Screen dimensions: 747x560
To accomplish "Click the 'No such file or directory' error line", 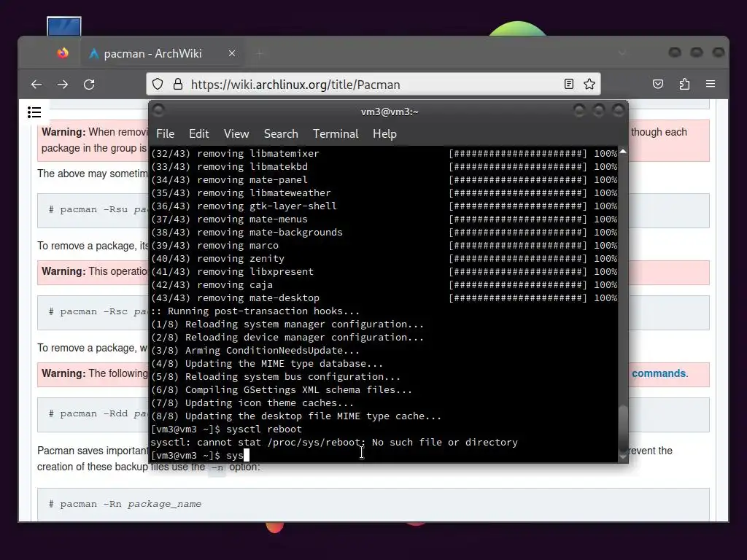I will (334, 443).
